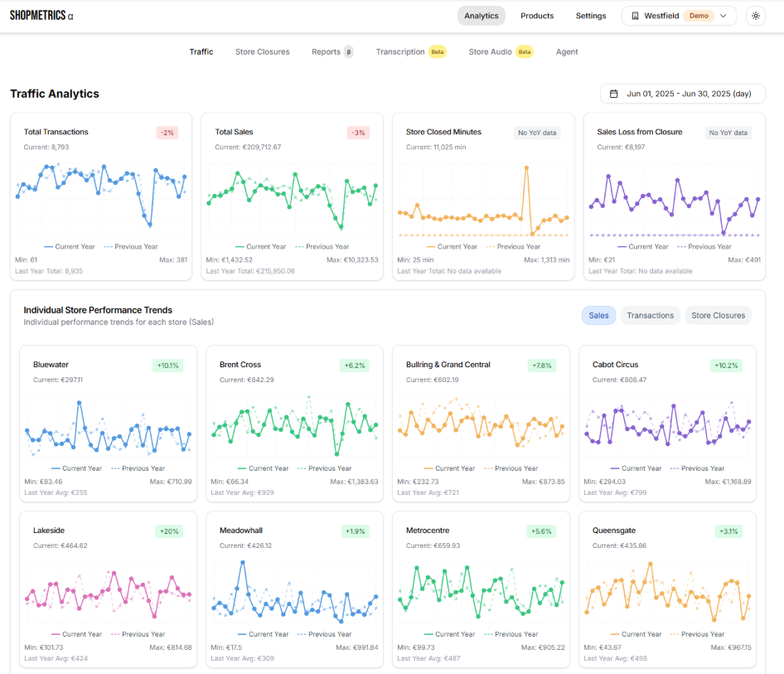Open the Products navigation menu
The image size is (784, 674).
537,16
